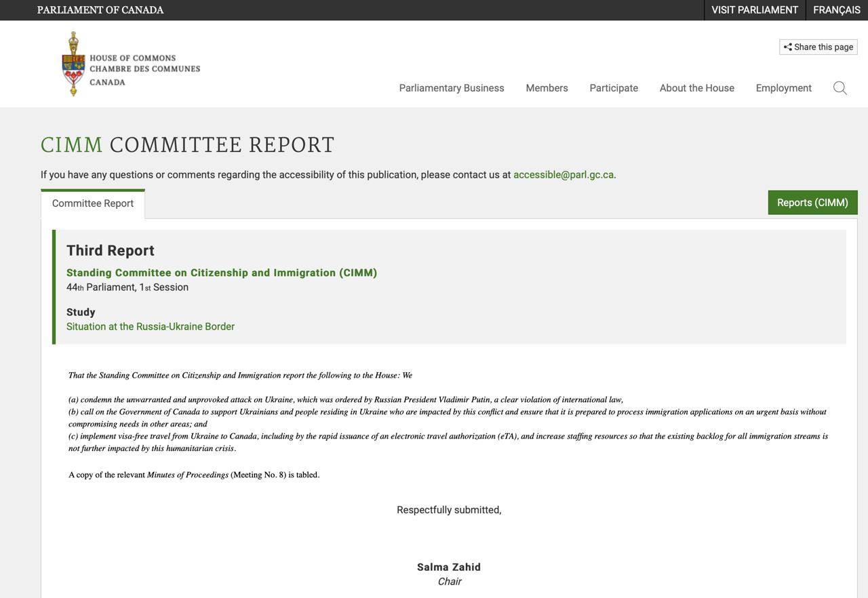This screenshot has height=598, width=868.
Task: Open Standing Committee on Citizenship and Immigration link
Action: pos(222,273)
